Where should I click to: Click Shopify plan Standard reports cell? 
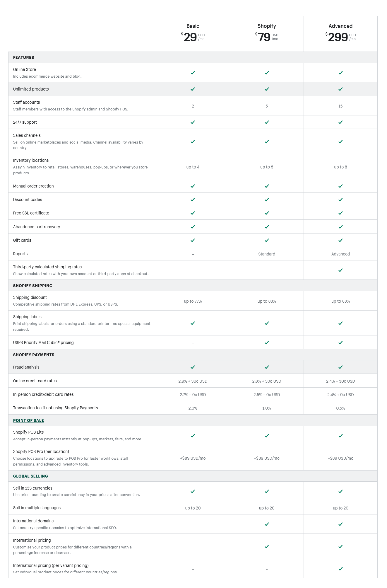point(267,254)
